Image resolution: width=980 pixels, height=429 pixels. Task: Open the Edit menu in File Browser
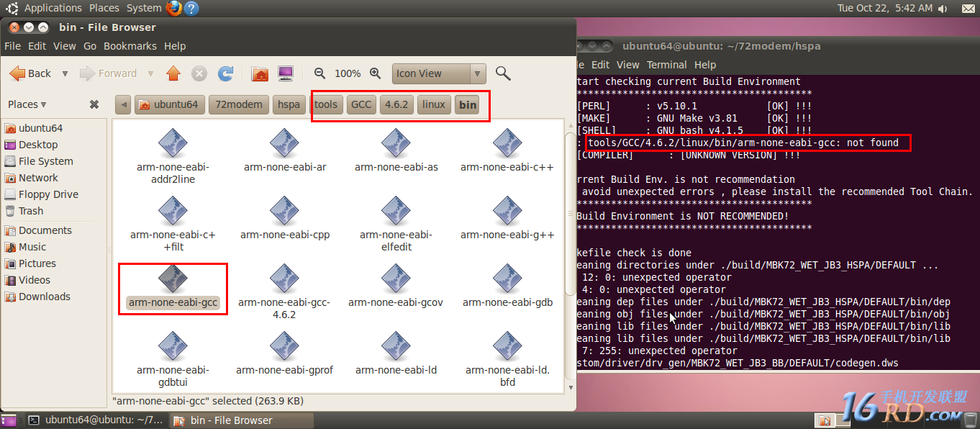37,46
